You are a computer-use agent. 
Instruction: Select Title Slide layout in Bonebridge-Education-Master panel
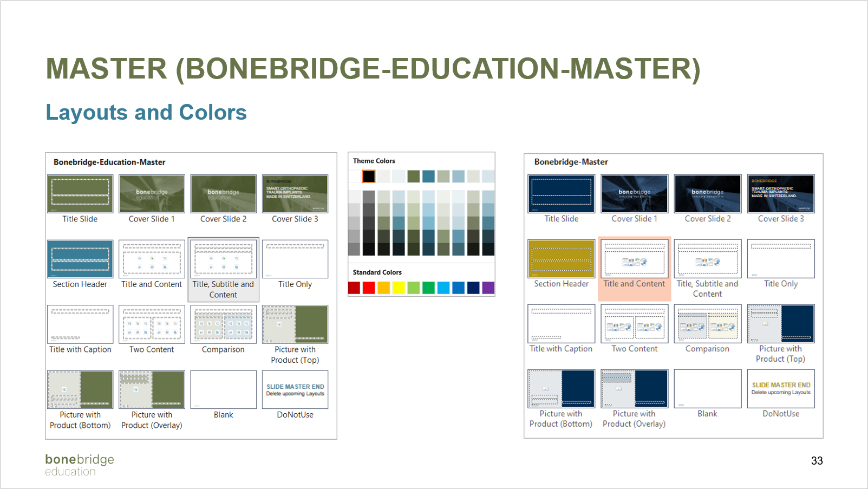(x=80, y=194)
